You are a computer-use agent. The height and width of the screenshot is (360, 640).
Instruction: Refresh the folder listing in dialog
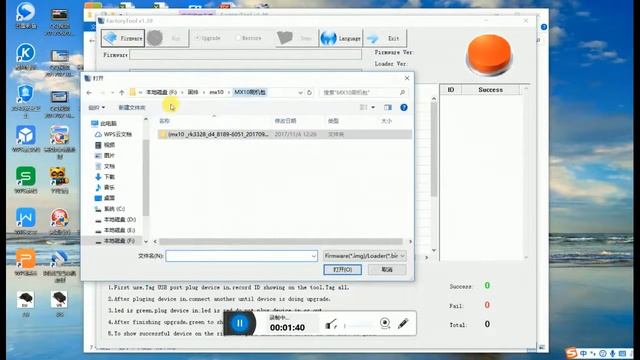click(x=309, y=93)
